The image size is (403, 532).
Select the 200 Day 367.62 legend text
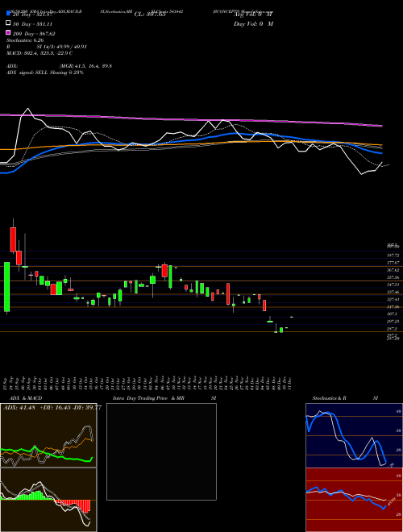34,33
